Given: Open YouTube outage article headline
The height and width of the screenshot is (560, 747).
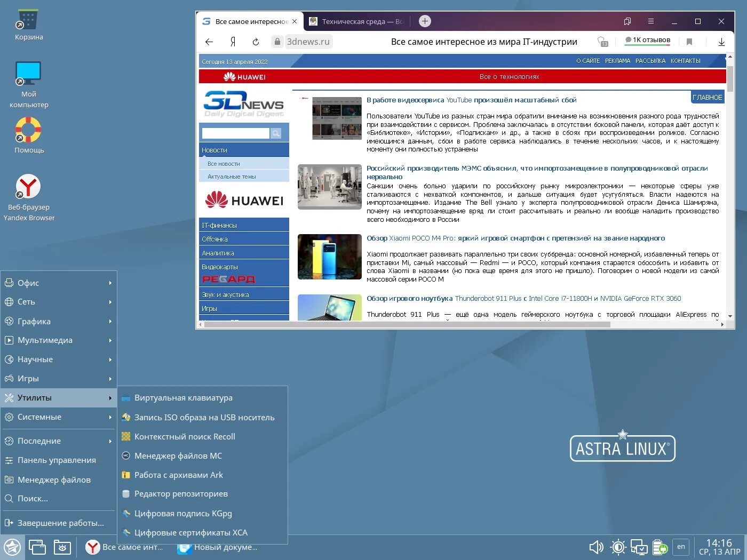Looking at the screenshot, I should [471, 100].
